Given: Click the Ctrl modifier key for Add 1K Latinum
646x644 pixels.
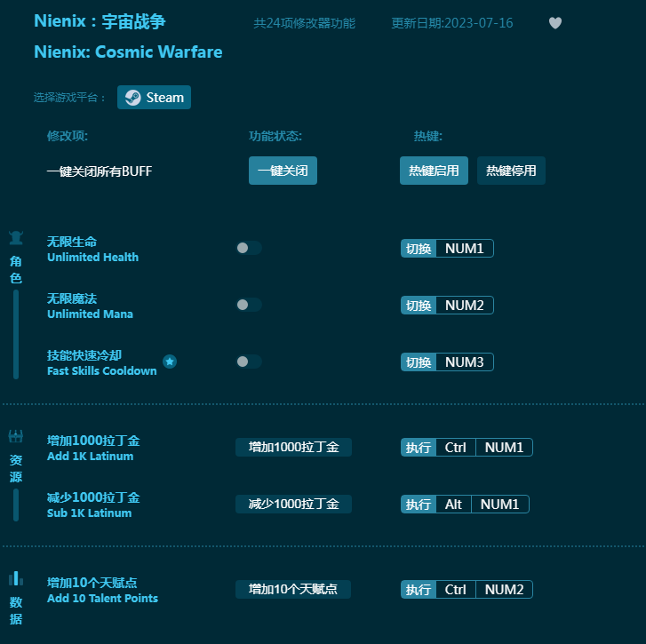Looking at the screenshot, I should (456, 447).
